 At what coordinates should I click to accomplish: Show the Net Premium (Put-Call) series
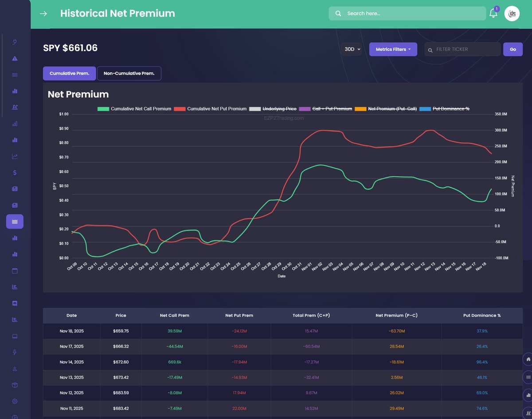(x=386, y=109)
